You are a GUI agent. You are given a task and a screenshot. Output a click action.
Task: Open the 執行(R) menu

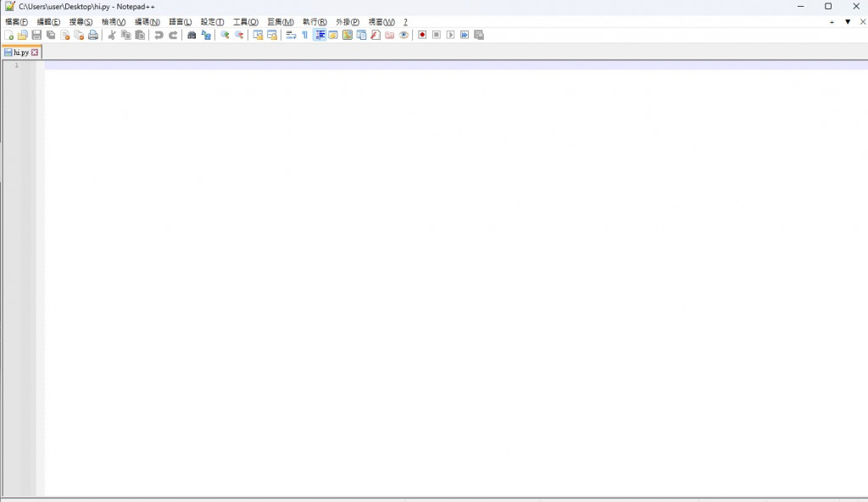(314, 22)
